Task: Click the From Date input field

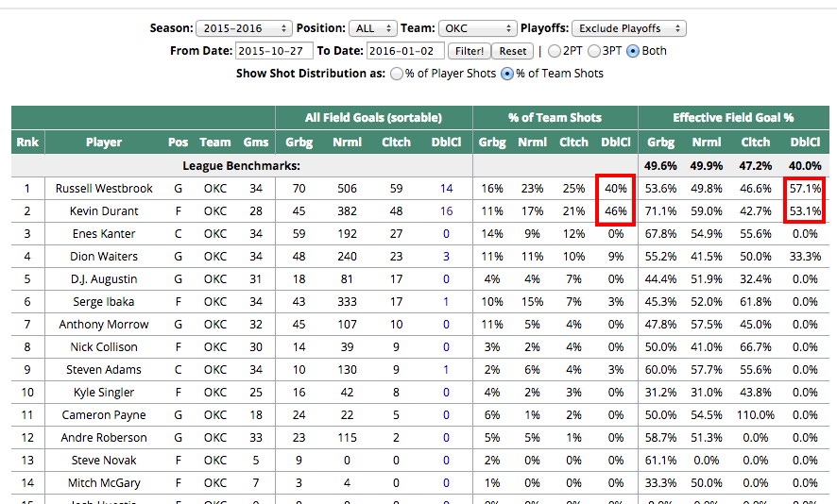Action: click(274, 51)
